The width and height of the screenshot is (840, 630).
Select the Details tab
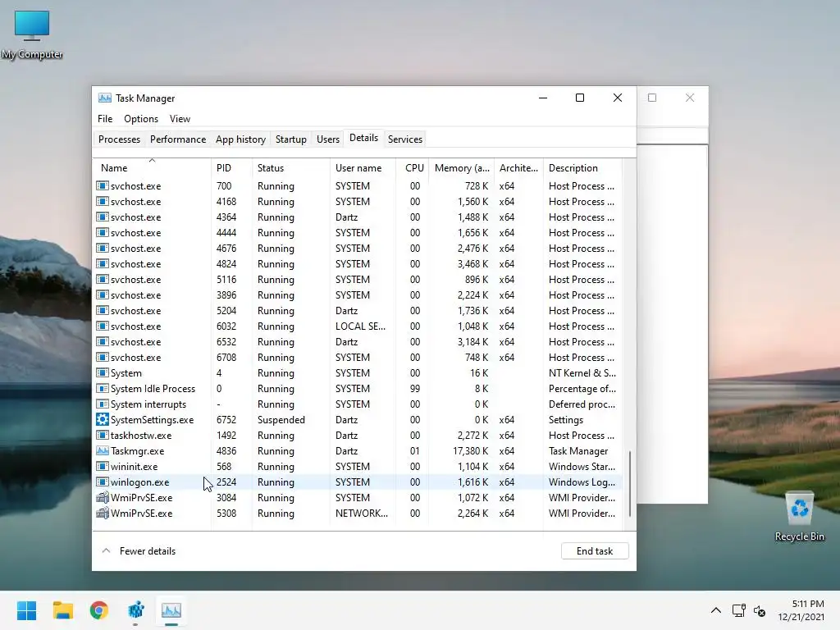(x=363, y=138)
